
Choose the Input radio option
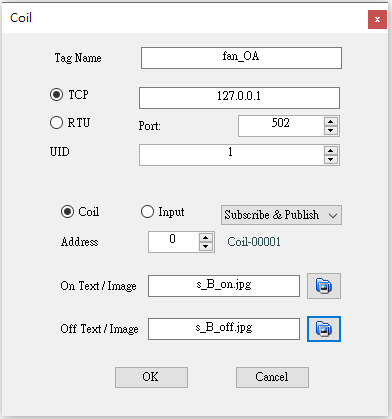(147, 212)
